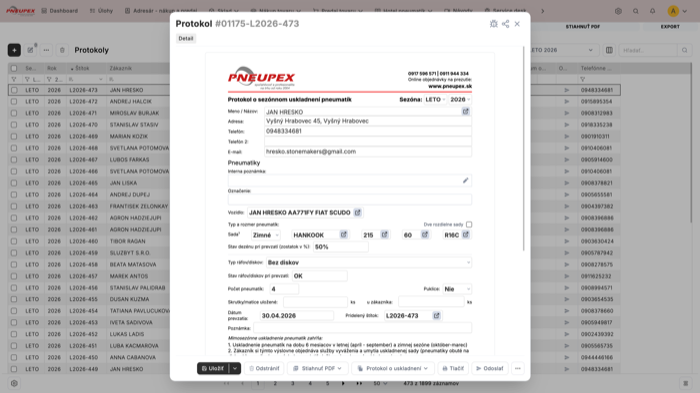
Task: Check the row checkbox for LUBOS FARKAS
Action: tap(14, 159)
